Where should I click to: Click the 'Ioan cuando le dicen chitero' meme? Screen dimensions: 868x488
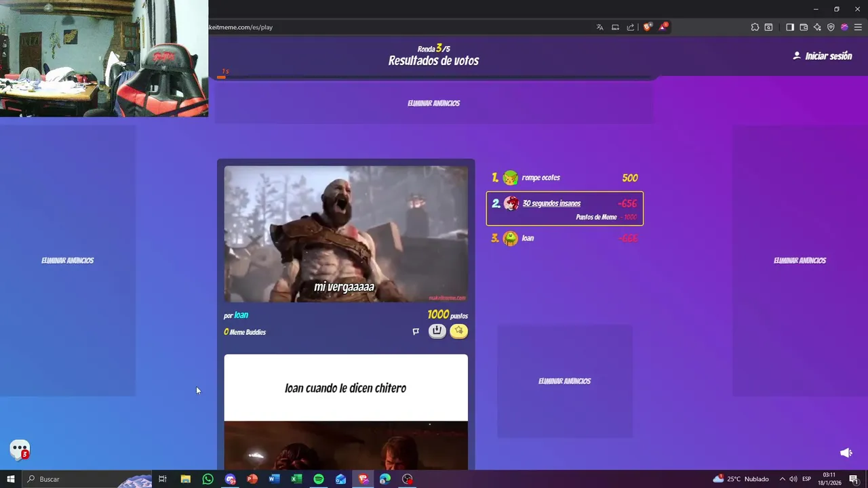[346, 412]
